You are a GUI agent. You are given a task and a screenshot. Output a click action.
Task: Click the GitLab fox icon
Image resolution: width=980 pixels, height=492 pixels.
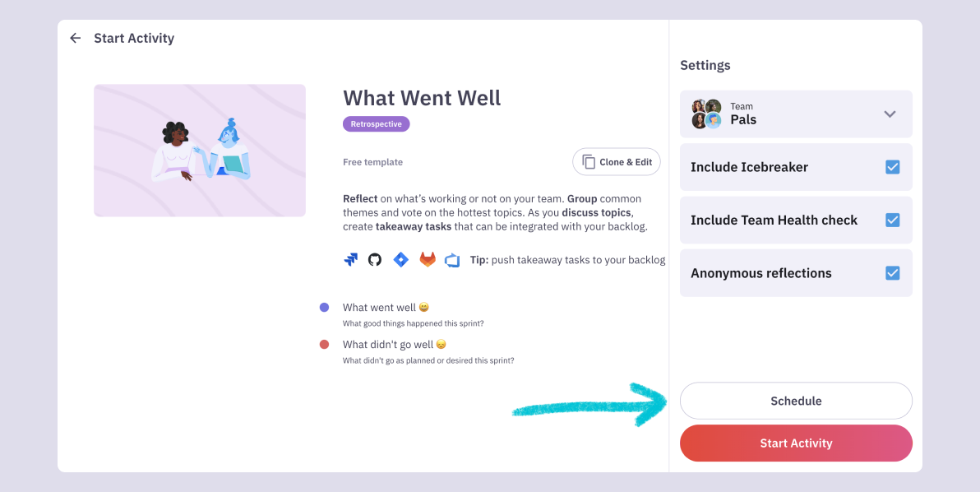pyautogui.click(x=428, y=260)
